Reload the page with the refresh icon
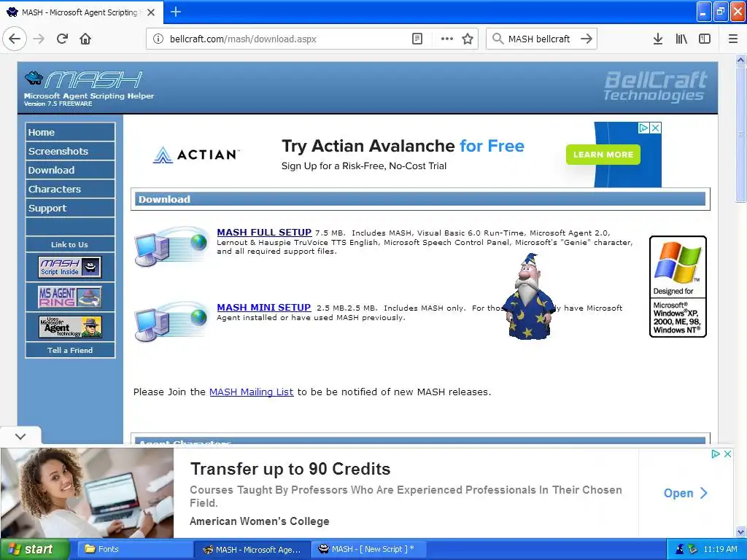 click(62, 39)
